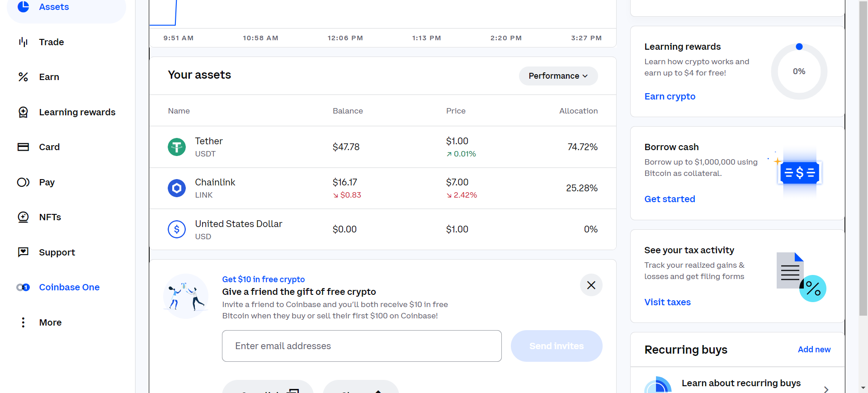868x393 pixels.
Task: Click the Balance column header
Action: click(x=348, y=111)
